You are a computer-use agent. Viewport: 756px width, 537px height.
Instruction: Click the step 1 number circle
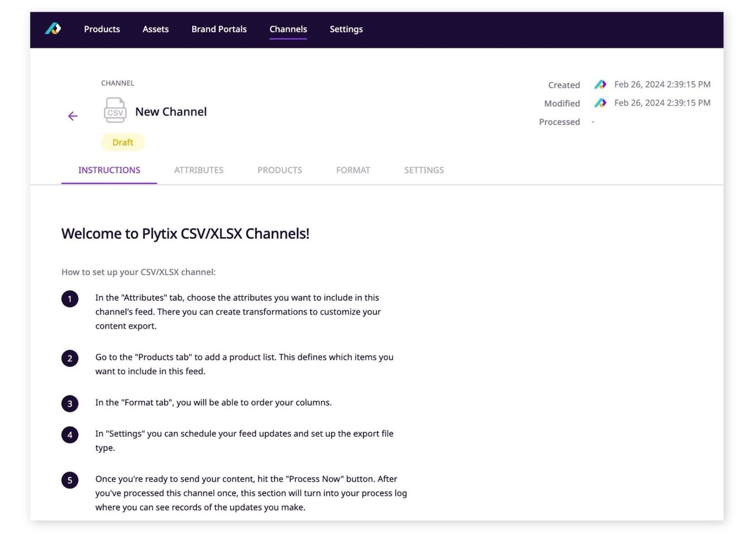tap(70, 299)
